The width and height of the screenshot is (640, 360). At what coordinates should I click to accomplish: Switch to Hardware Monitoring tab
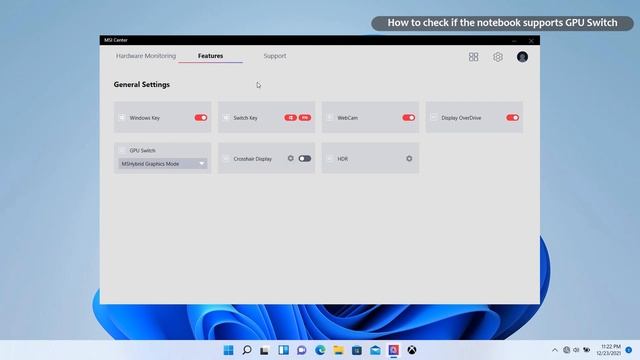tap(146, 56)
